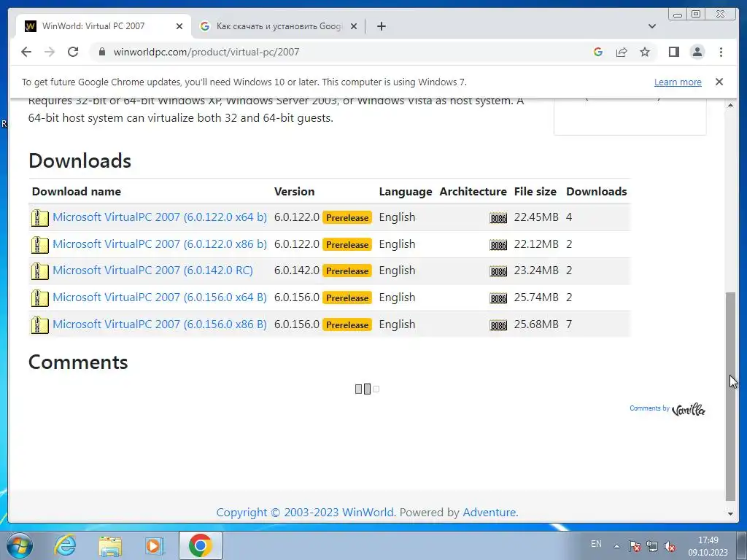Image resolution: width=747 pixels, height=560 pixels.
Task: Download Microsoft VirtualPC 2007 (6.0.156.0 x86 B)
Action: (x=160, y=324)
